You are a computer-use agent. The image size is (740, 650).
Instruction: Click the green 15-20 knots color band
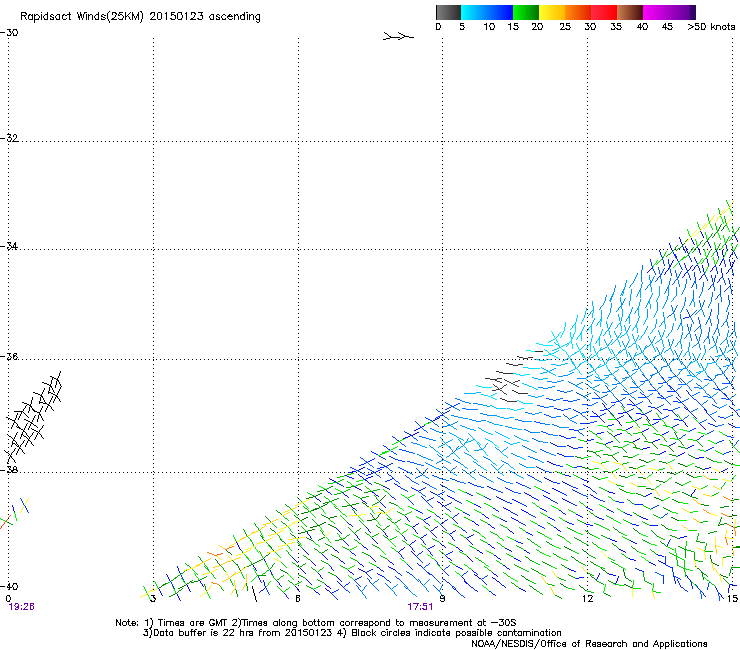(526, 12)
